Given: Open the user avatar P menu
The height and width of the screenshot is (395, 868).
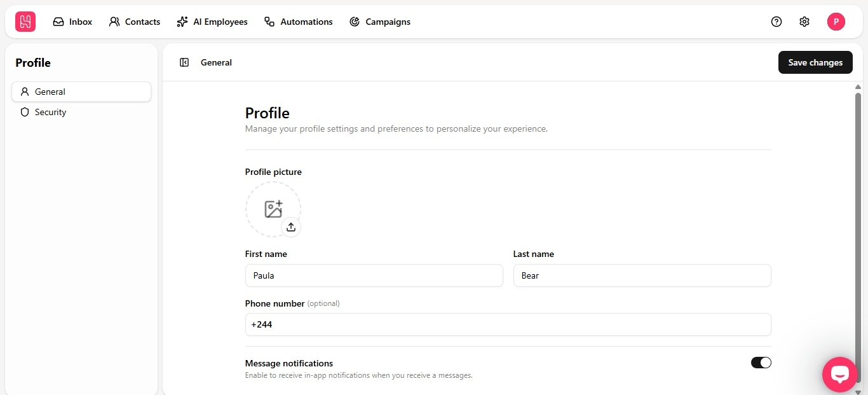Looking at the screenshot, I should (836, 22).
